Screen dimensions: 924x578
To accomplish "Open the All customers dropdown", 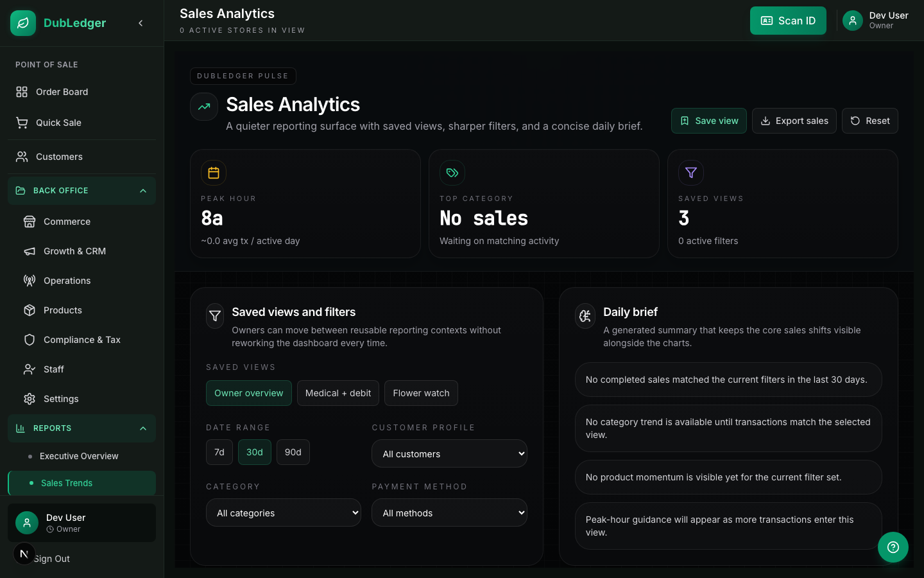I will pyautogui.click(x=449, y=453).
